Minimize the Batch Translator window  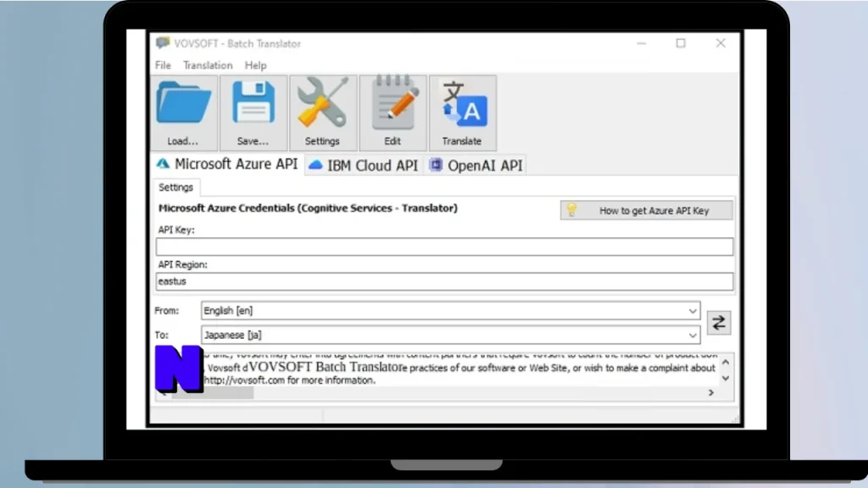coord(642,43)
